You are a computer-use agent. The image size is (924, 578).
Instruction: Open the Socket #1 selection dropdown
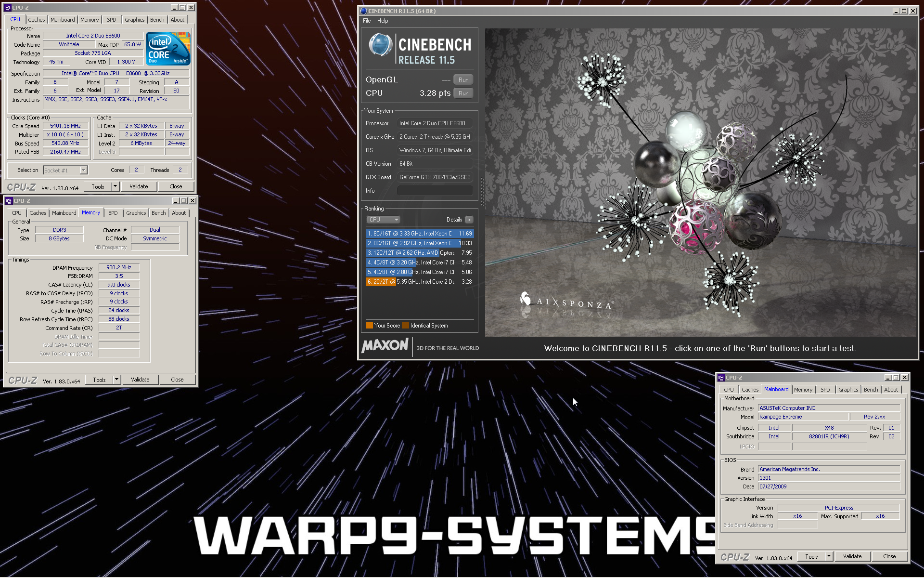[65, 170]
